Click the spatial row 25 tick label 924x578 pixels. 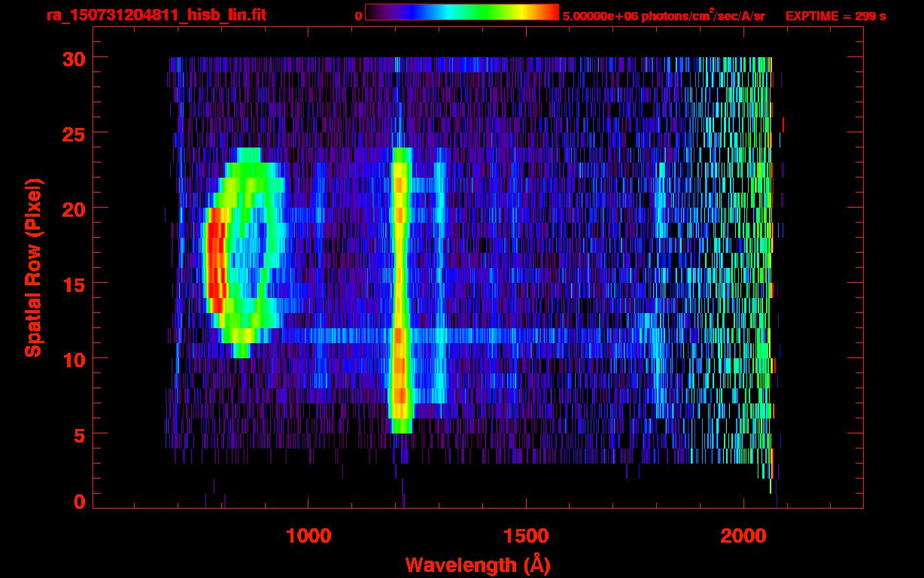[x=74, y=133]
